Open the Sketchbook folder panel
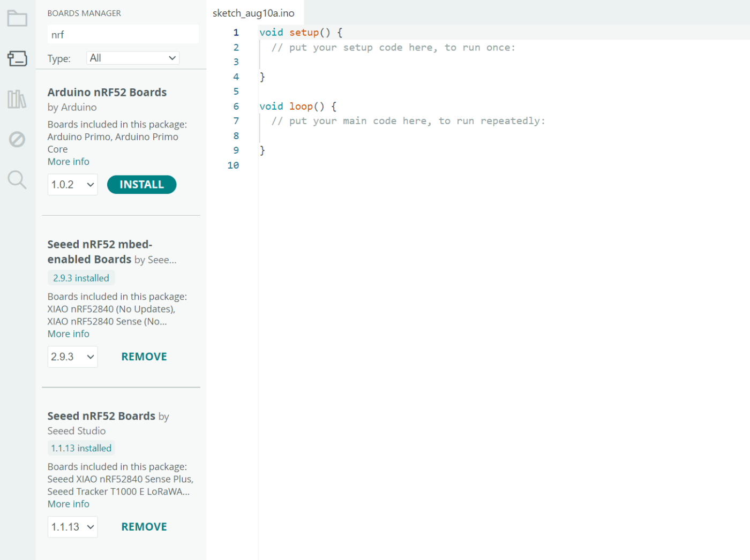Screen dimensions: 750x560 pyautogui.click(x=17, y=19)
